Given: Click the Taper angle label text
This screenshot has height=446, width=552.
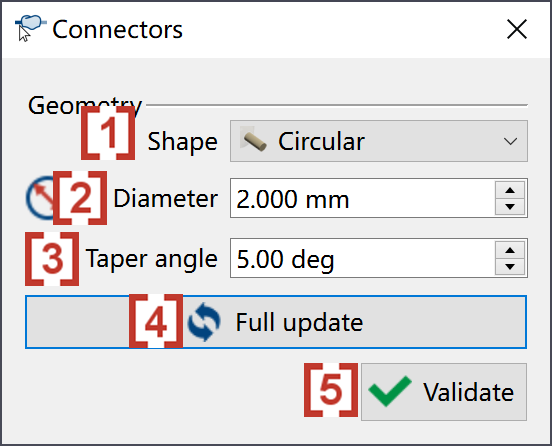Looking at the screenshot, I should click(x=152, y=259).
